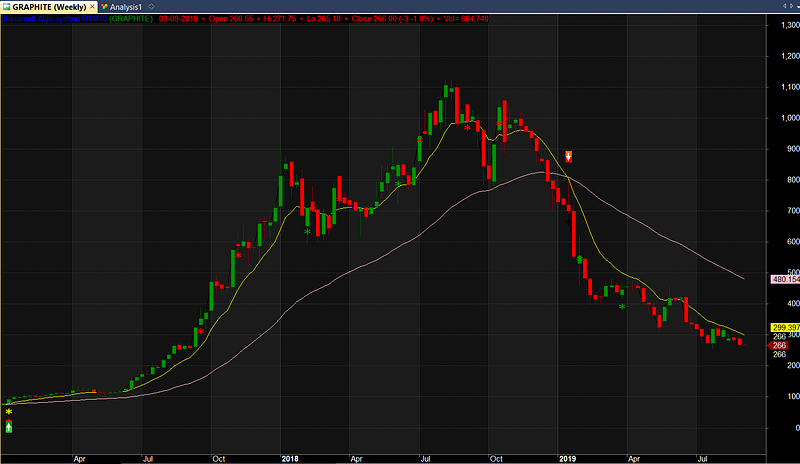This screenshot has height=464, width=800.
Task: Click the diamond icon after the Analysis1 tab
Action: 151,7
